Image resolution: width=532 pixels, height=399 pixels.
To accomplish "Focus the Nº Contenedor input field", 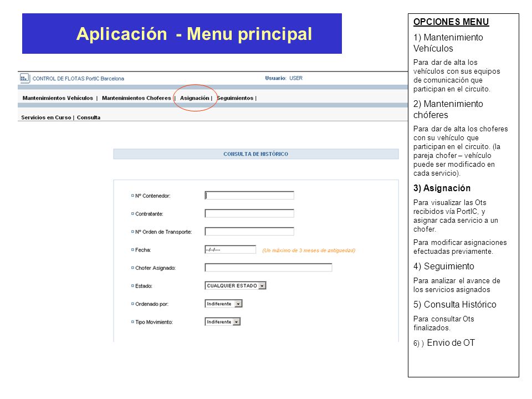I will point(249,196).
